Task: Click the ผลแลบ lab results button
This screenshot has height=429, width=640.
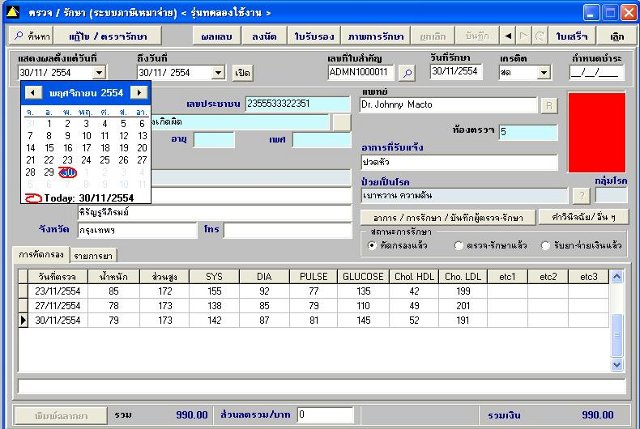Action: click(x=216, y=35)
